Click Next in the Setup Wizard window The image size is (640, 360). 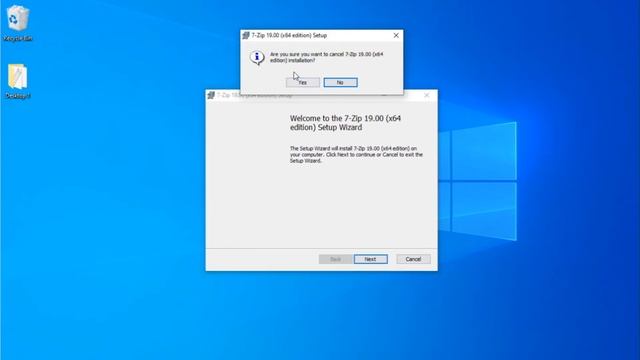pyautogui.click(x=371, y=259)
